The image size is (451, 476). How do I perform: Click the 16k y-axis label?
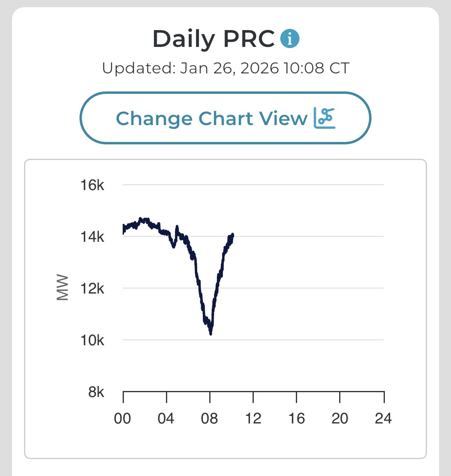tap(92, 185)
